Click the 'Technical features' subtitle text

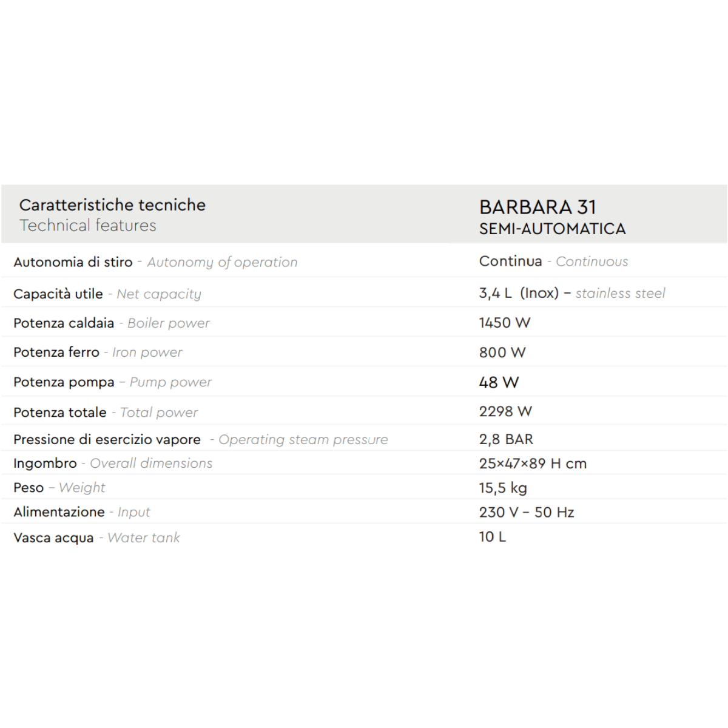click(88, 226)
